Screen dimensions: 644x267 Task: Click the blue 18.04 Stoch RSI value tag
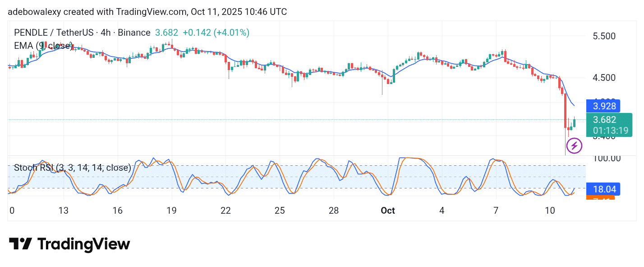tap(603, 189)
